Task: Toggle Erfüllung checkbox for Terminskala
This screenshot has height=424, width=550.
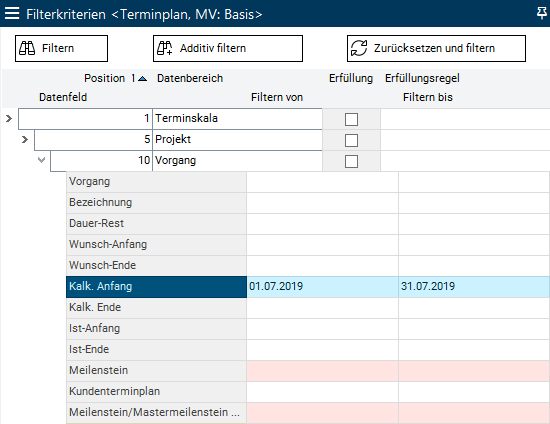Action: [351, 119]
